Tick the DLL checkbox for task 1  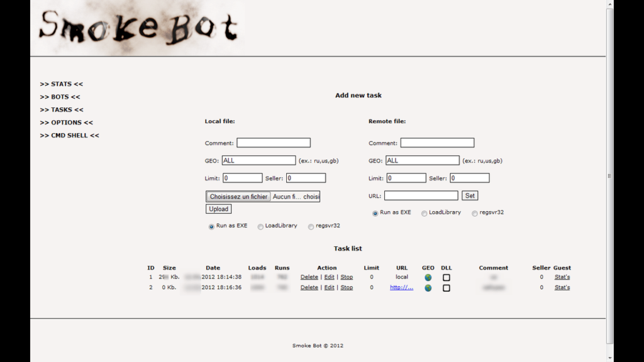pyautogui.click(x=447, y=277)
